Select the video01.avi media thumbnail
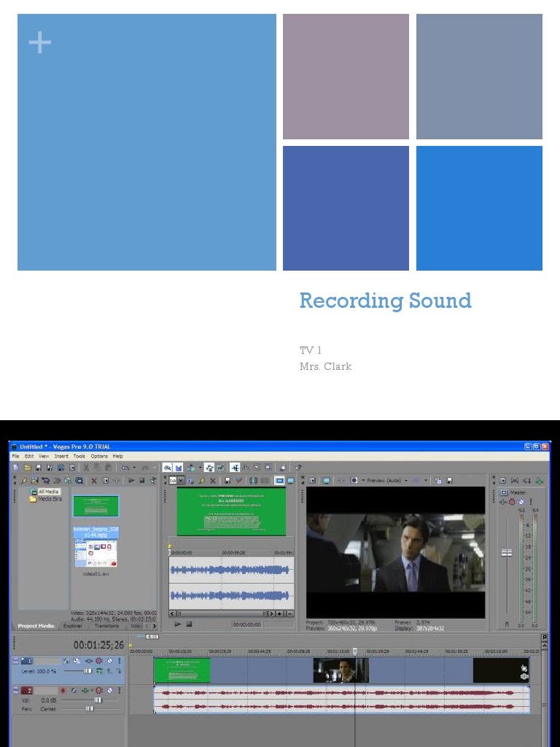Viewport: 560px width, 747px height. [x=96, y=554]
